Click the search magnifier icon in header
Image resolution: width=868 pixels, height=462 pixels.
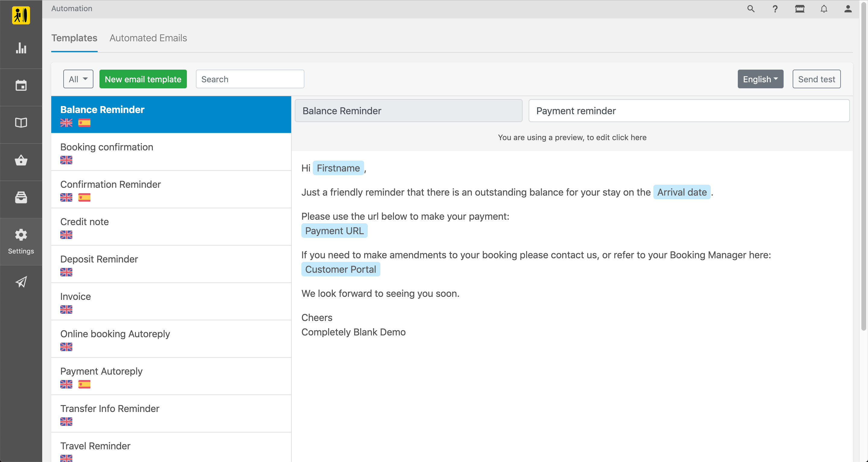coord(751,9)
